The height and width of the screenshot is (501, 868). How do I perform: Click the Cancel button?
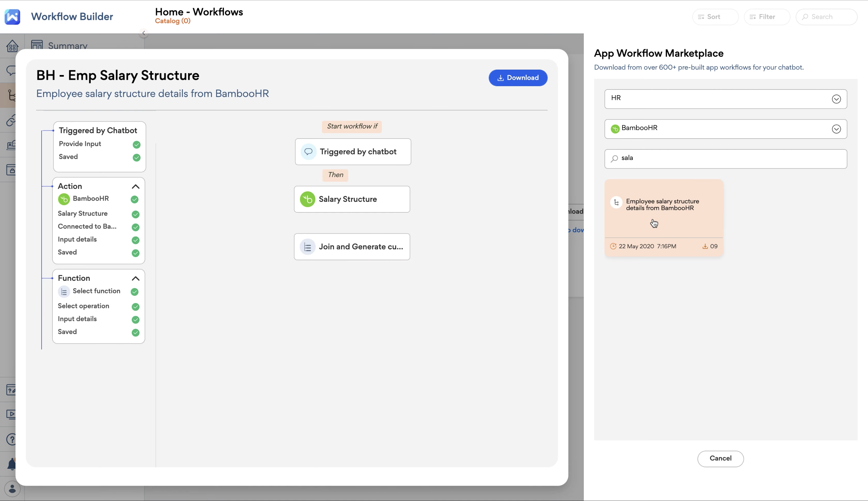tap(720, 458)
